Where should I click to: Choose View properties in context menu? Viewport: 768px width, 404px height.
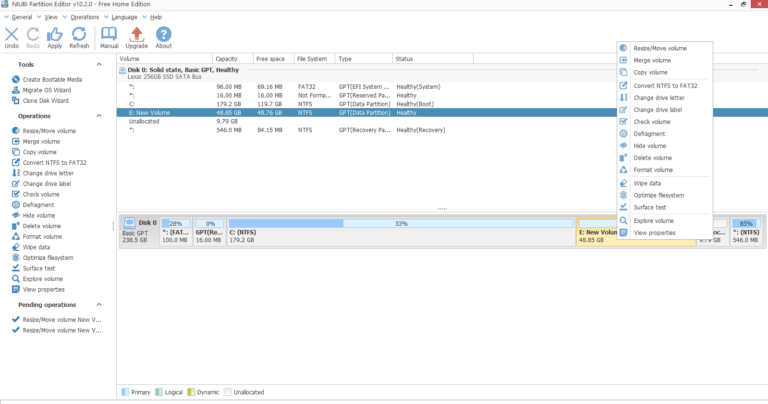pyautogui.click(x=664, y=233)
